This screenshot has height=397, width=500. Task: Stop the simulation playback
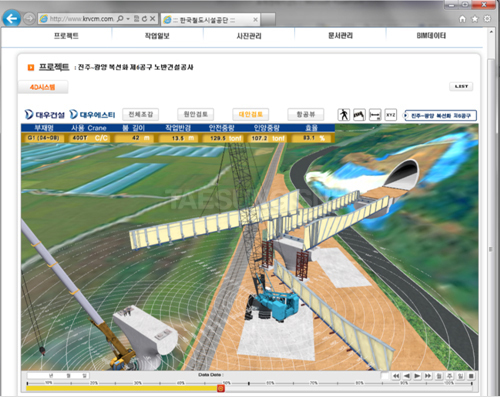471,376
